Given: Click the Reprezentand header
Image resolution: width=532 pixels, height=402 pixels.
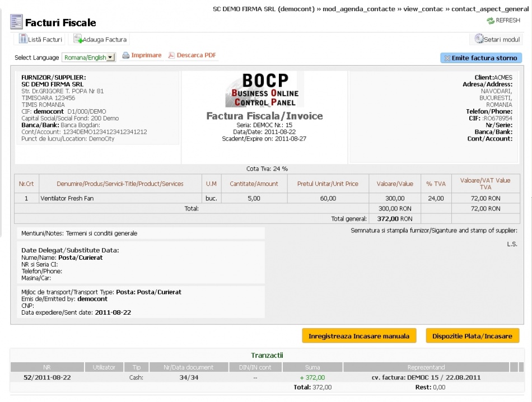Looking at the screenshot, I should point(426,367).
